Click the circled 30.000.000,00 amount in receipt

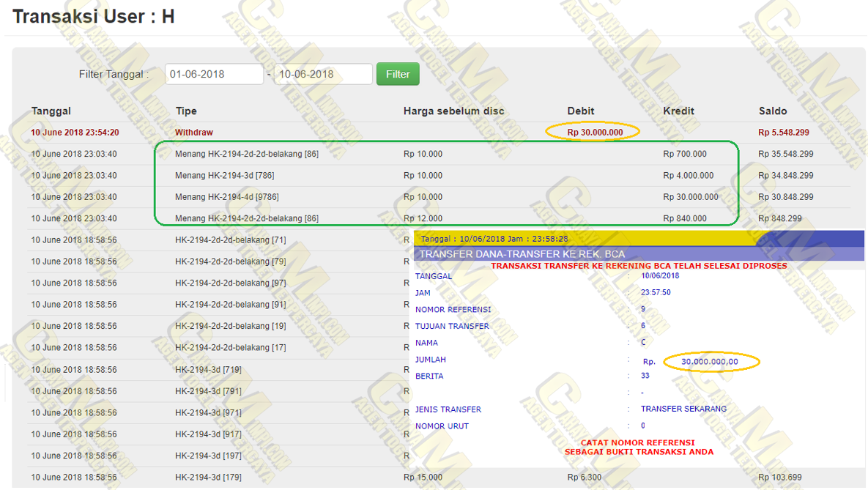[x=709, y=362]
